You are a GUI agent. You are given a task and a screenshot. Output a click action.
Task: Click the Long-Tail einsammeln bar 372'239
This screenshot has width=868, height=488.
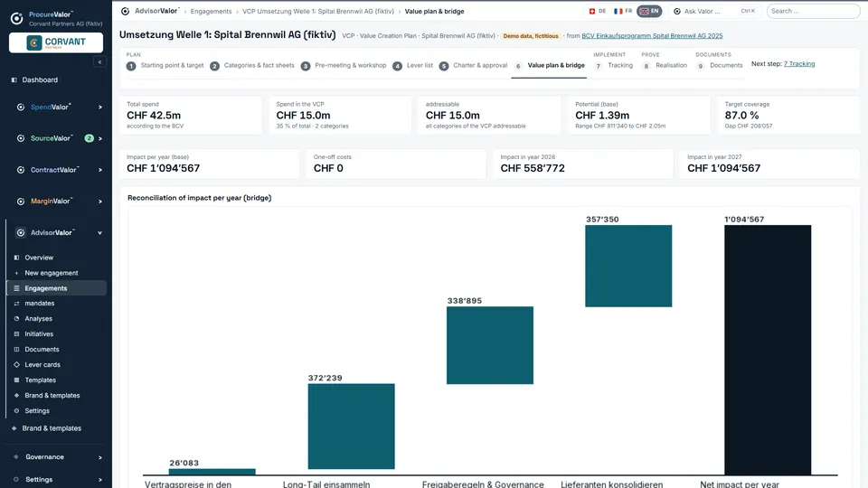click(352, 427)
